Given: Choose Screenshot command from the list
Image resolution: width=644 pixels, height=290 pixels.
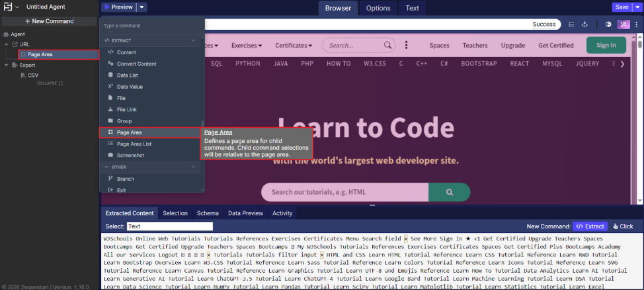Looking at the screenshot, I should click(x=130, y=155).
